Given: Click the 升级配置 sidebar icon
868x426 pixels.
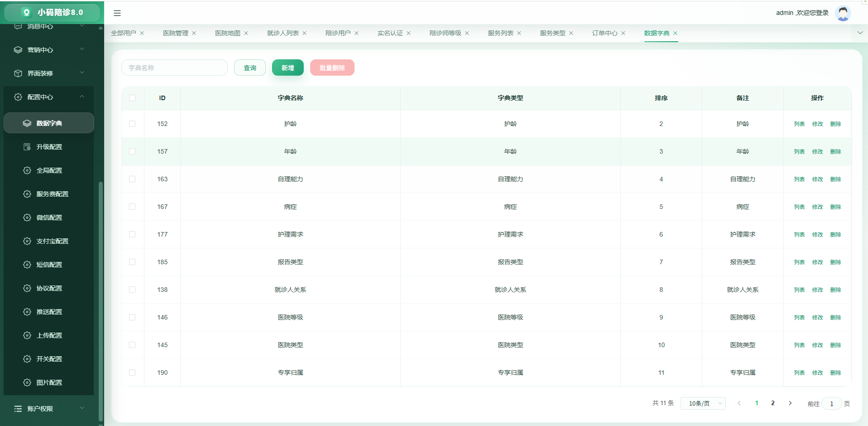Looking at the screenshot, I should click(27, 147).
